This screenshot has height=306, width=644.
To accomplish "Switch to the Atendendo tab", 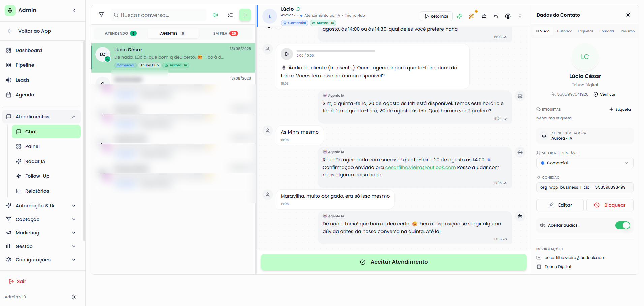I will pos(121,33).
